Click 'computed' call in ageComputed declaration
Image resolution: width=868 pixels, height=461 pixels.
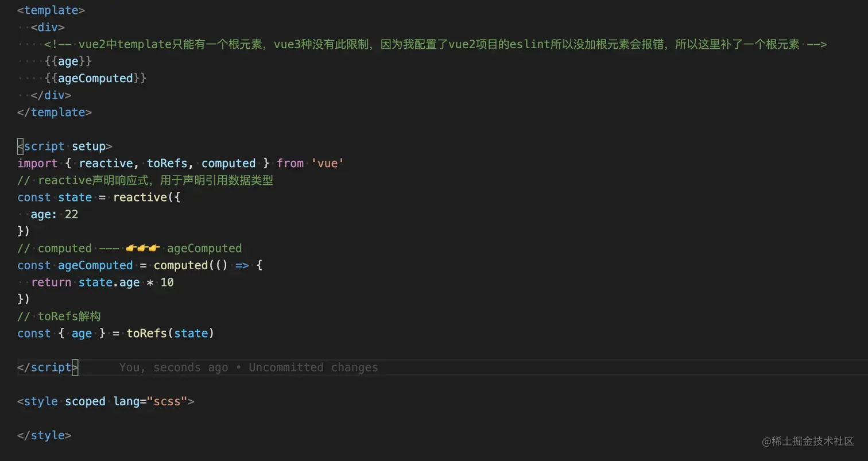click(180, 266)
